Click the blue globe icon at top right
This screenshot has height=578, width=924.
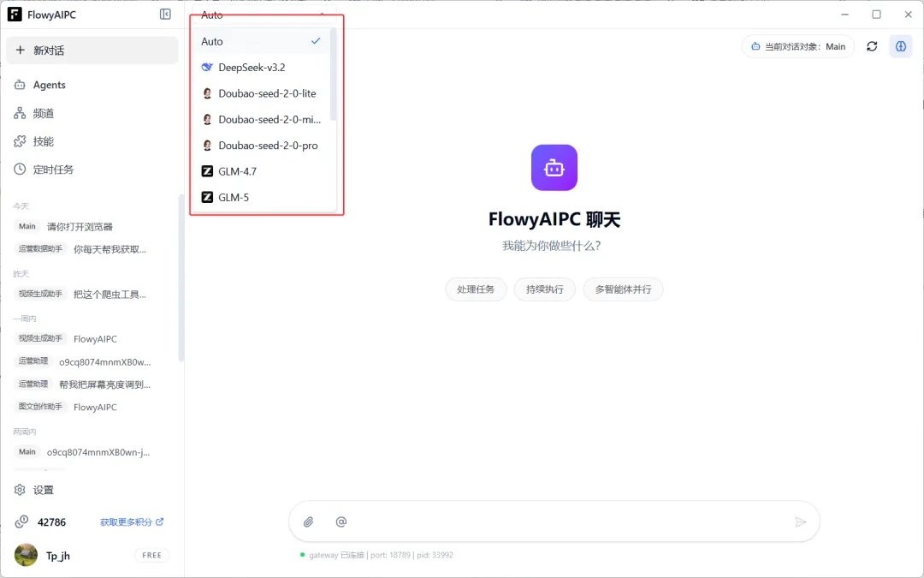pos(901,46)
